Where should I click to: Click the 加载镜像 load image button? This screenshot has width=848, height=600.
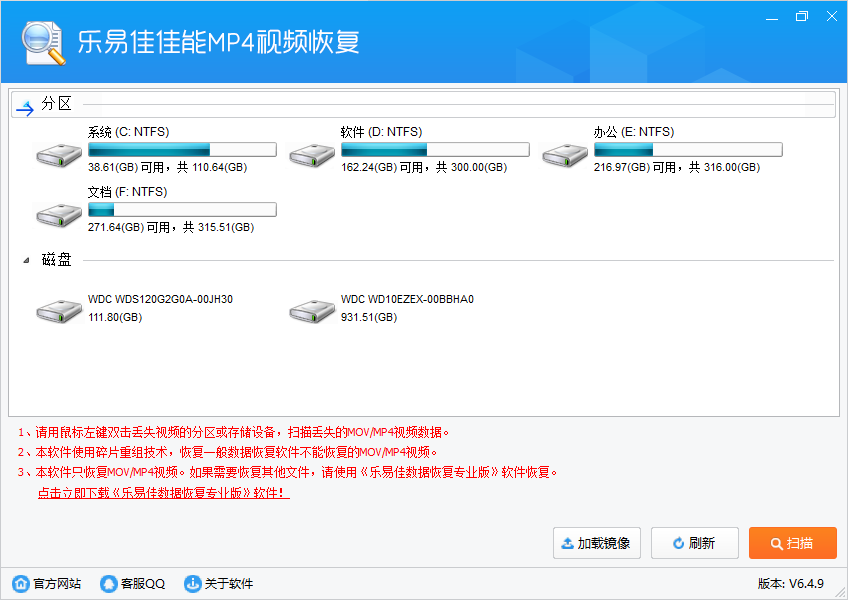(596, 543)
